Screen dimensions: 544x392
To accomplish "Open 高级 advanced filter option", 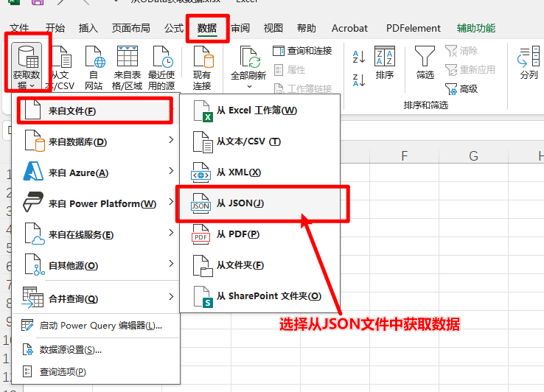I will [461, 89].
